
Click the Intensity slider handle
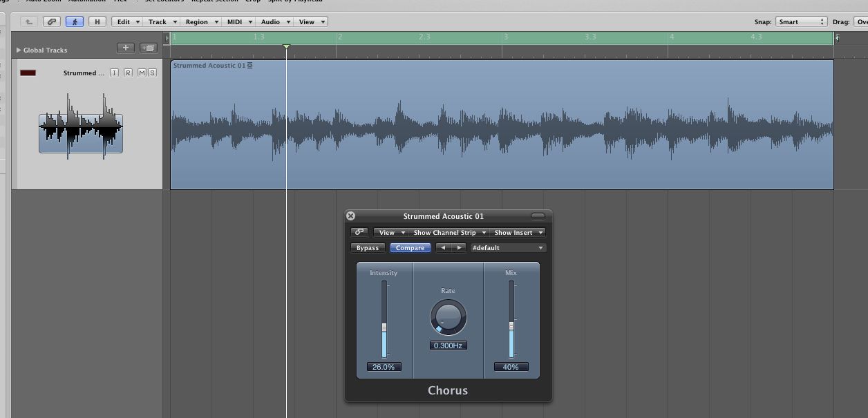(x=384, y=327)
